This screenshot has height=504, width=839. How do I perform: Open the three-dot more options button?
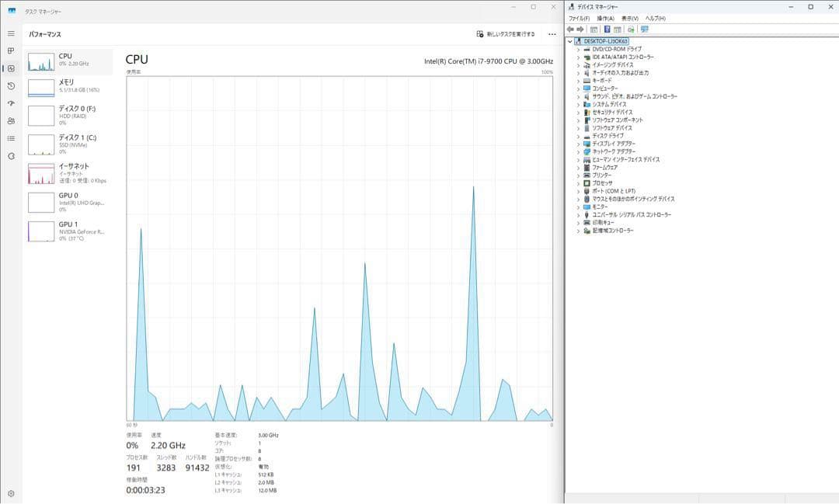point(552,34)
